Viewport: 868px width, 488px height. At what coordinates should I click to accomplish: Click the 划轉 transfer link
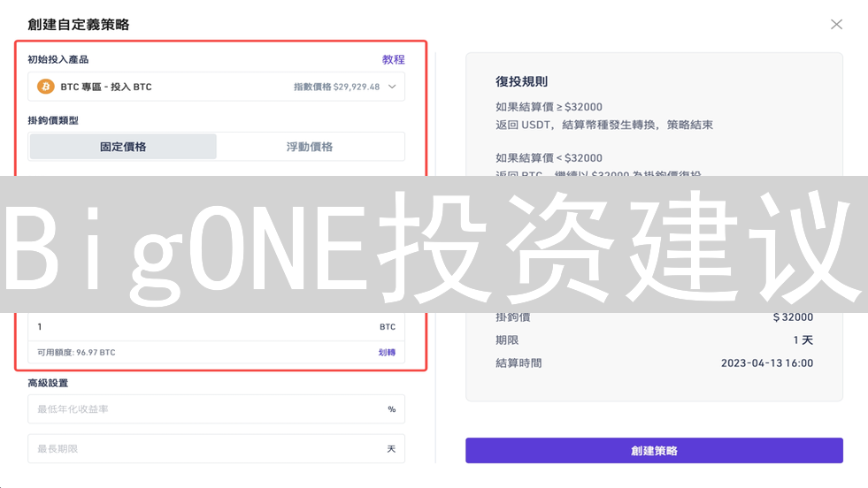click(x=387, y=353)
